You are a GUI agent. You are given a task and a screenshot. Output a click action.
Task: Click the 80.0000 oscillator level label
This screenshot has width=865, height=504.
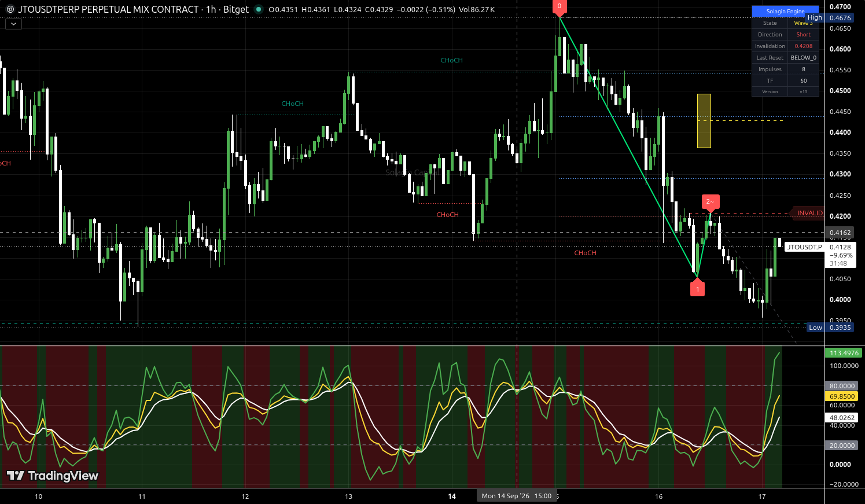tap(842, 386)
